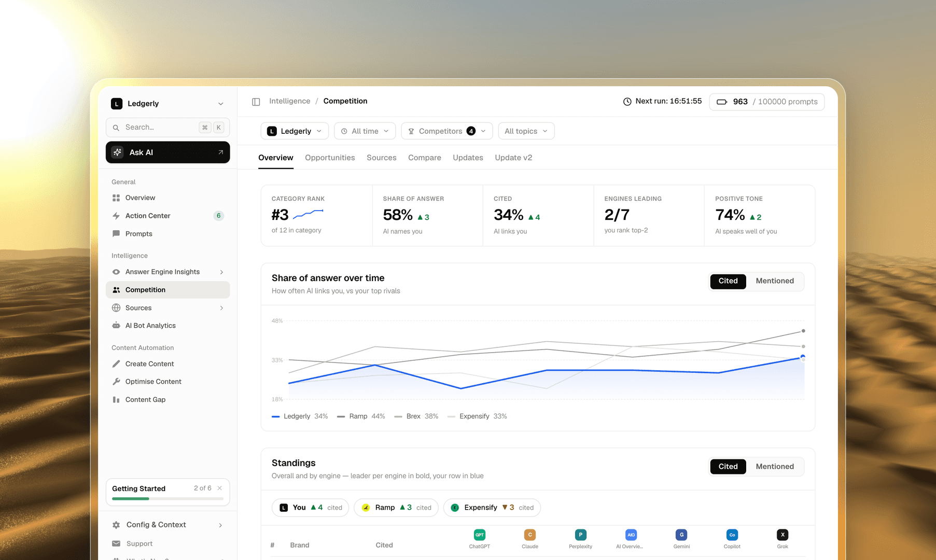Open the Competitors filter dropdown

[x=447, y=131]
